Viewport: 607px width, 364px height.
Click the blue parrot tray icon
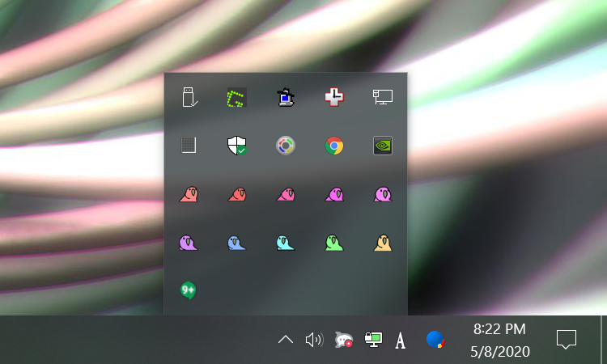237,242
